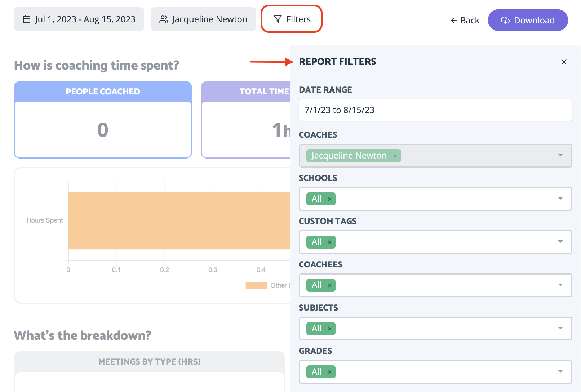Click the left arrow icon next to Back
Image resolution: width=581 pixels, height=392 pixels.
pos(454,21)
